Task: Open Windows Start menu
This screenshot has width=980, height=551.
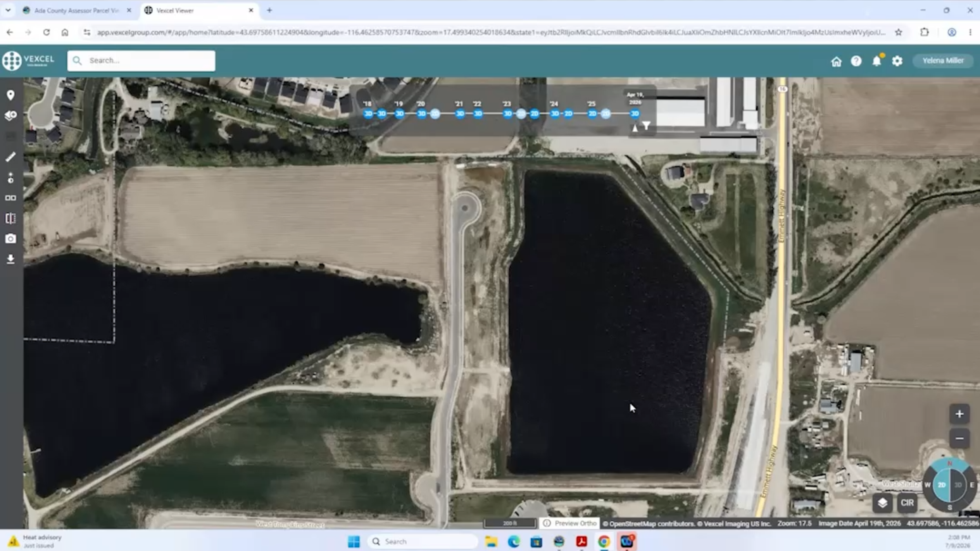Action: coord(354,541)
